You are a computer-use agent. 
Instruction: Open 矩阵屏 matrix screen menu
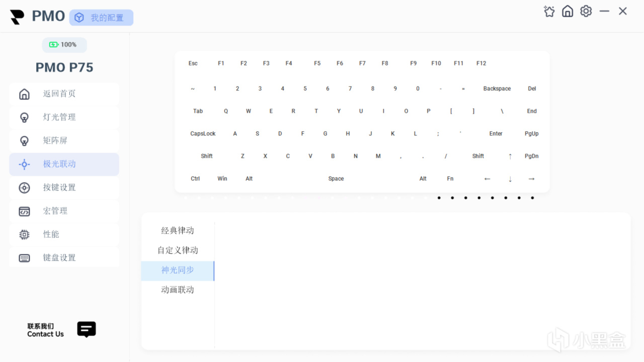(64, 141)
